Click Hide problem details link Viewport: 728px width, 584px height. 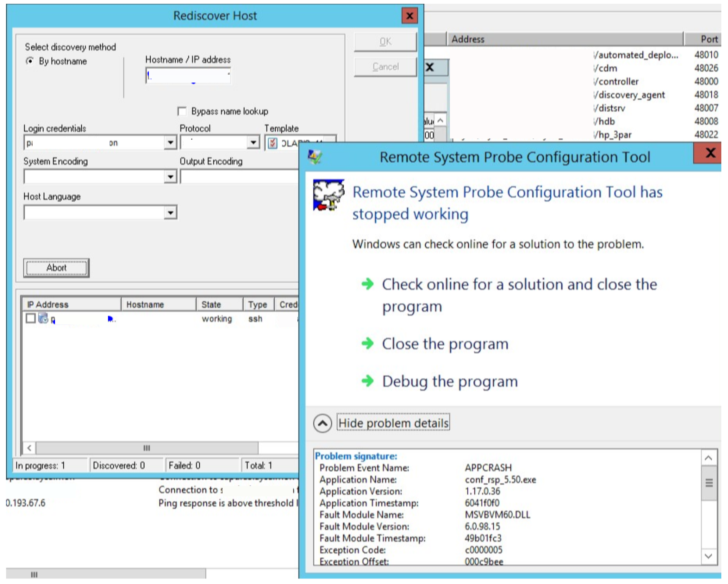pyautogui.click(x=393, y=423)
